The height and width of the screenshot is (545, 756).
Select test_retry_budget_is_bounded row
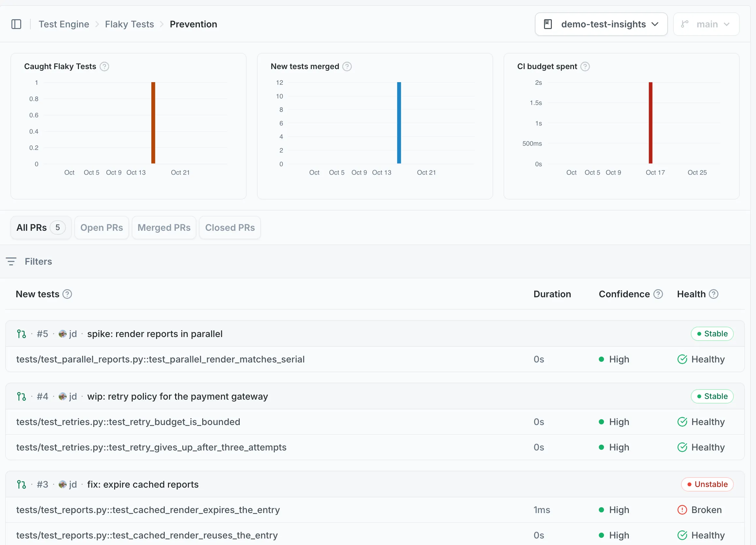coord(375,422)
